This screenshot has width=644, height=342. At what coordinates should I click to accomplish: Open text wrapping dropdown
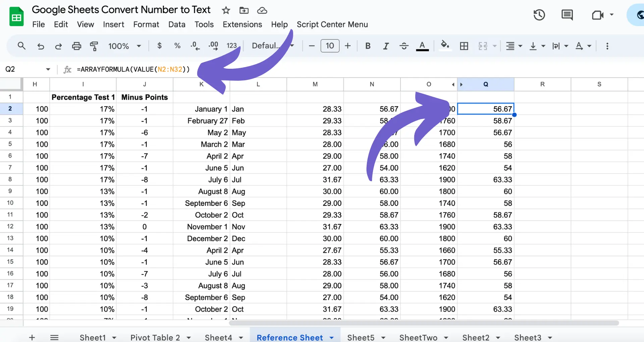tap(560, 46)
